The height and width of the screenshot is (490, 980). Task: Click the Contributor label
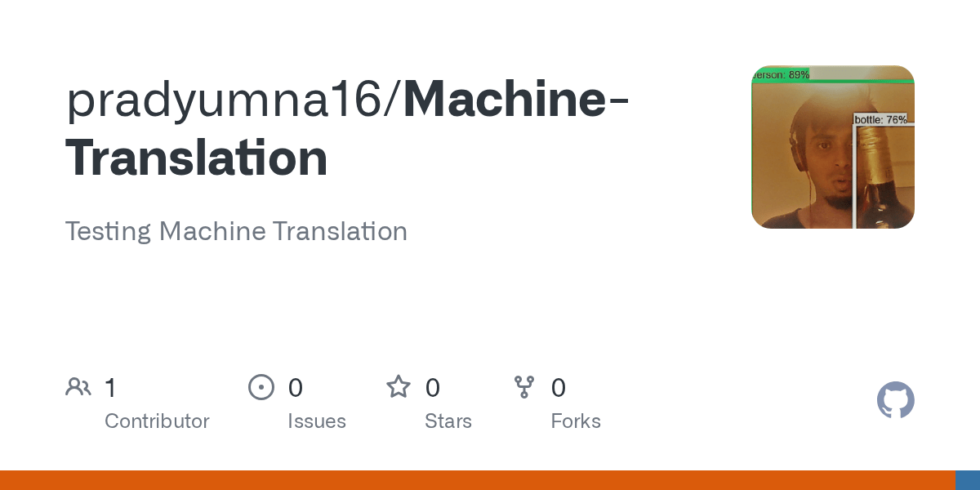[157, 421]
